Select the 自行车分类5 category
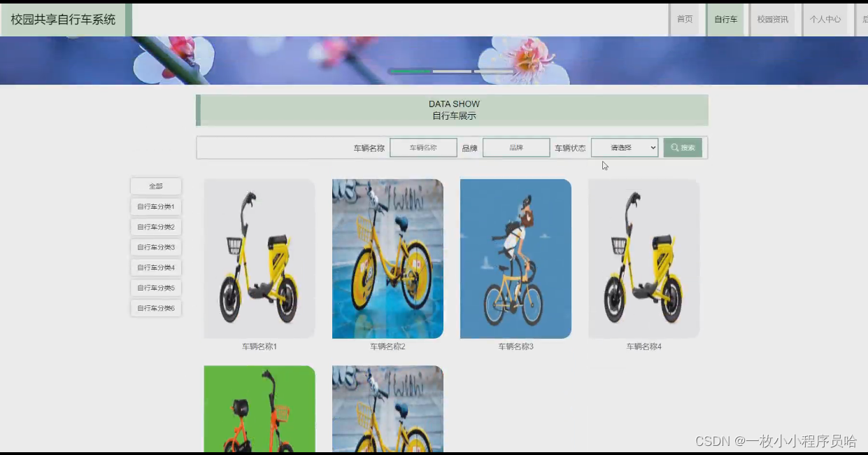This screenshot has width=868, height=455. [156, 288]
